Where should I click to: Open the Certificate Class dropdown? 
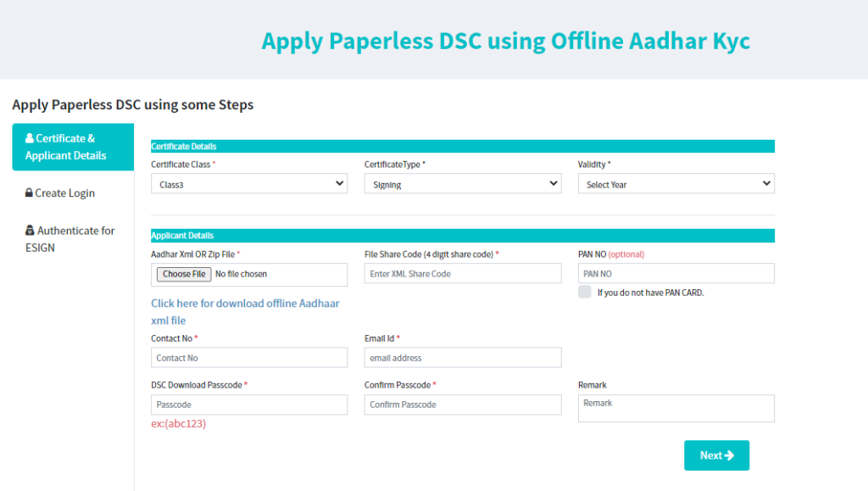(249, 184)
